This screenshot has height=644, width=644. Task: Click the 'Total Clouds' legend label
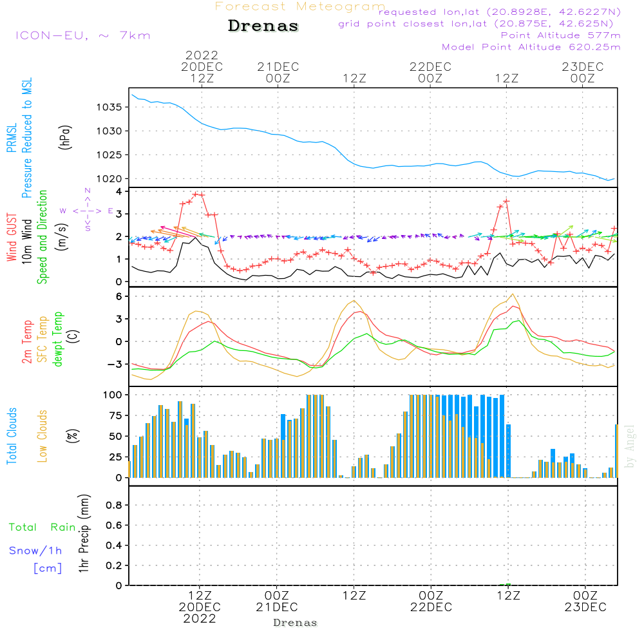pyautogui.click(x=12, y=436)
